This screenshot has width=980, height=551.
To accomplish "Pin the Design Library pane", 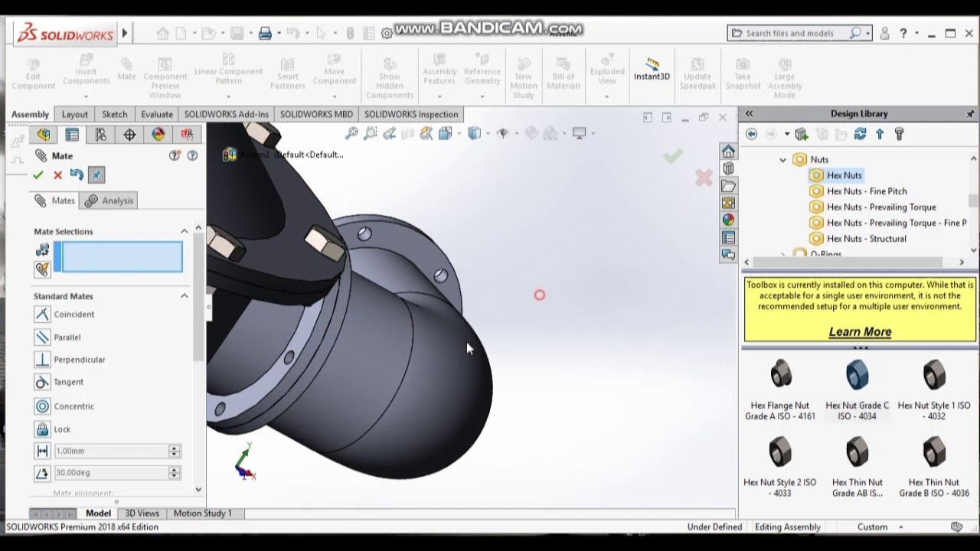I will point(970,113).
